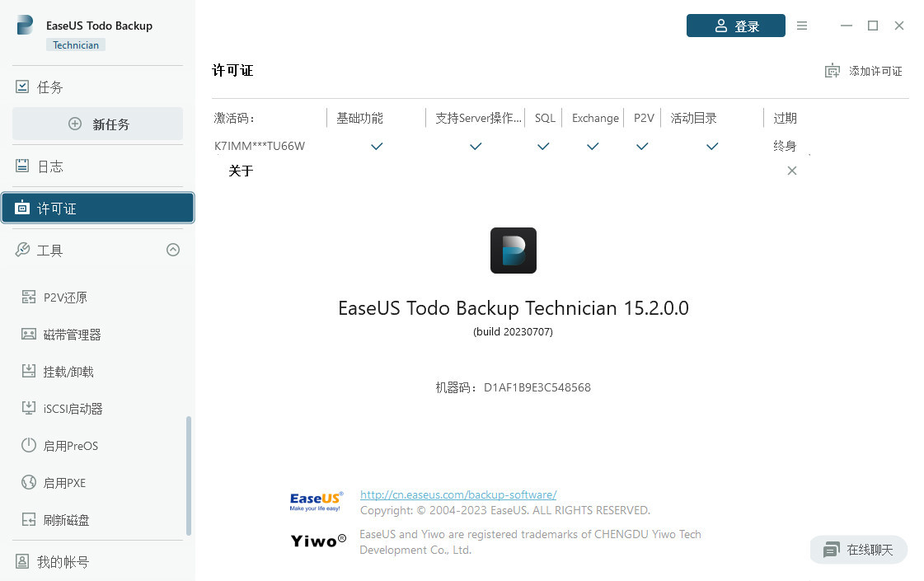Viewport: 924px width, 581px height.
Task: Close the 关于 about dialog
Action: coord(792,171)
